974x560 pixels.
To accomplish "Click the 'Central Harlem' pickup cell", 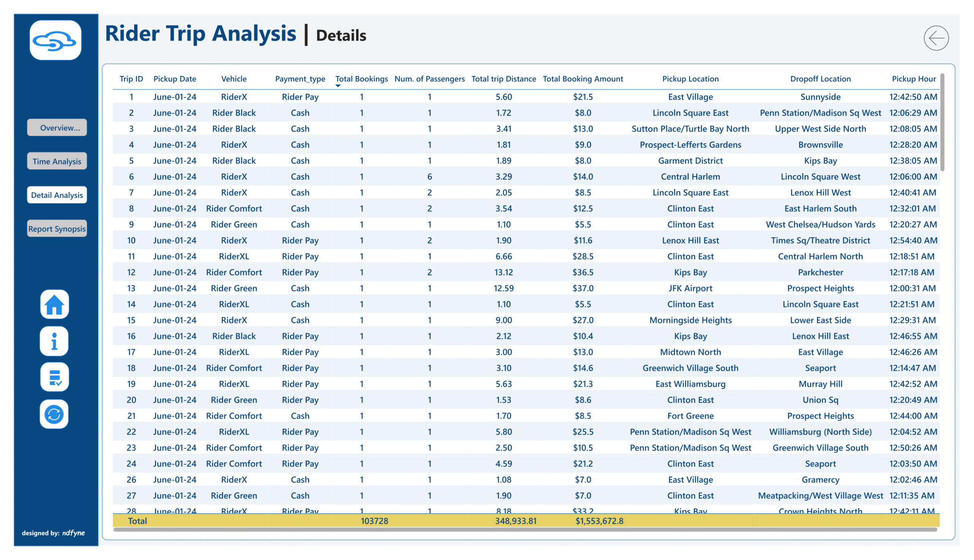I will [691, 177].
